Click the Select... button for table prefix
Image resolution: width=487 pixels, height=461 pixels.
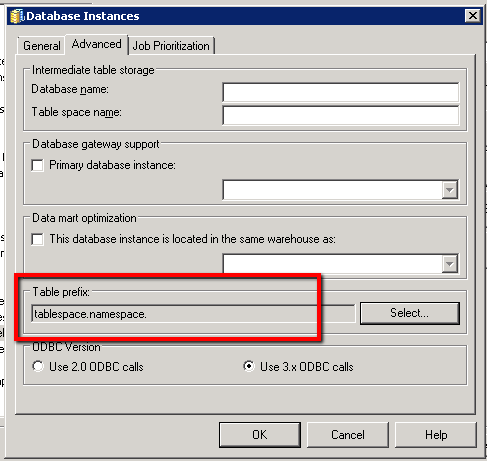pos(410,313)
